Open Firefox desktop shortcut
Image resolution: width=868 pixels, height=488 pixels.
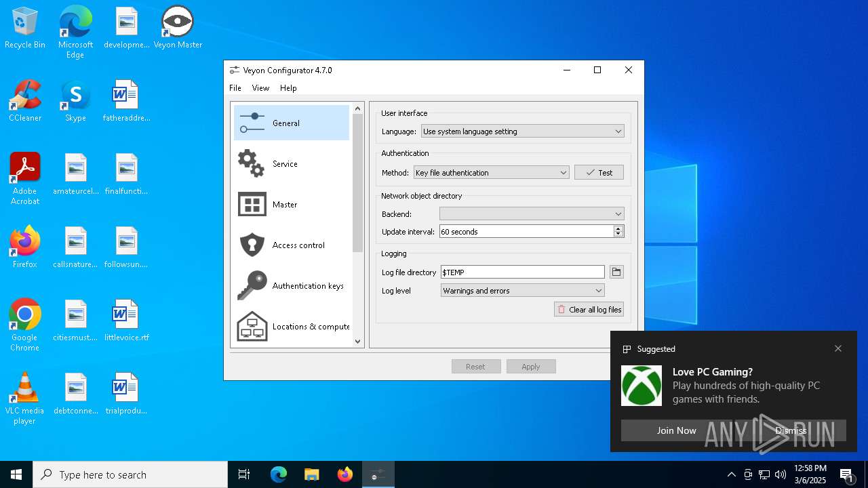click(x=25, y=248)
